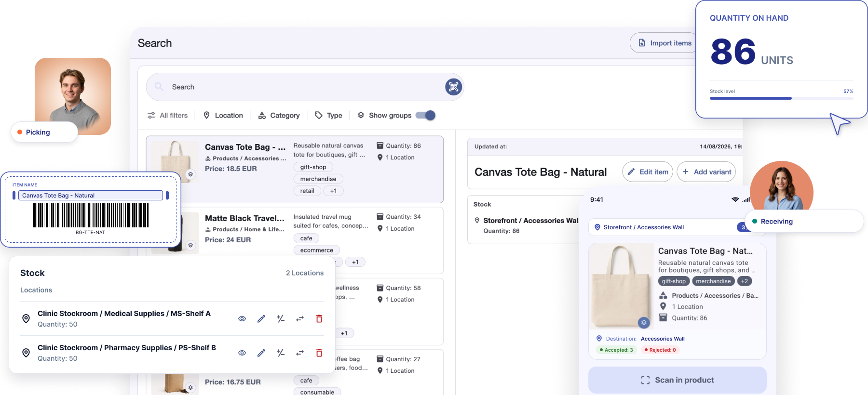Expand the +2 tags on mobile card
Image resolution: width=868 pixels, height=395 pixels.
tap(745, 281)
